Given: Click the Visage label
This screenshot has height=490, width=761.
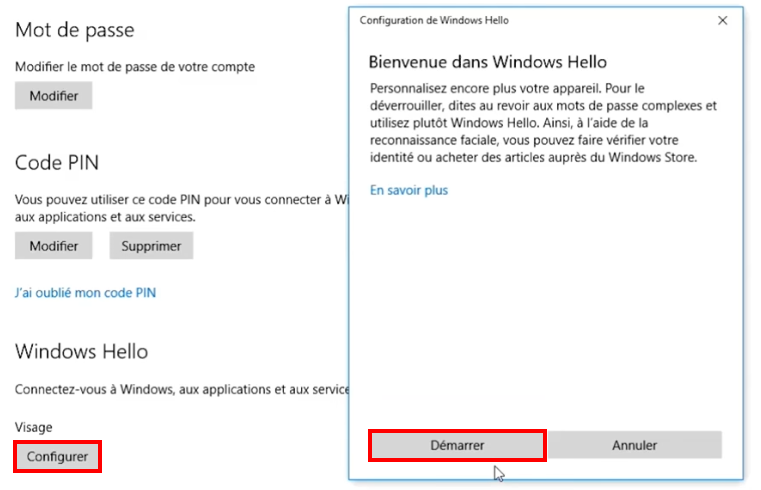Looking at the screenshot, I should tap(33, 427).
